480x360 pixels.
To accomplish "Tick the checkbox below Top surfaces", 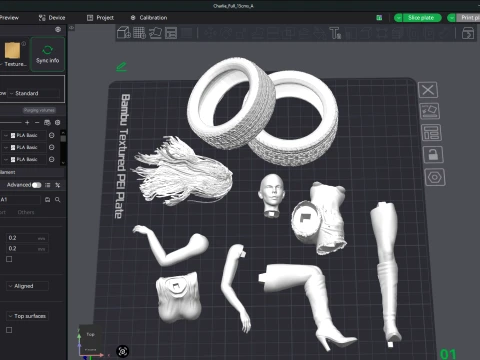I will (x=9, y=330).
